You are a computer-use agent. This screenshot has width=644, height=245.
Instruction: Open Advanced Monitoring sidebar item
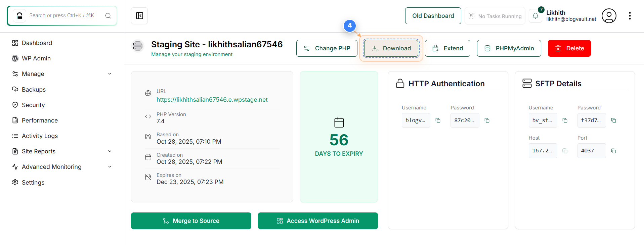[52, 167]
